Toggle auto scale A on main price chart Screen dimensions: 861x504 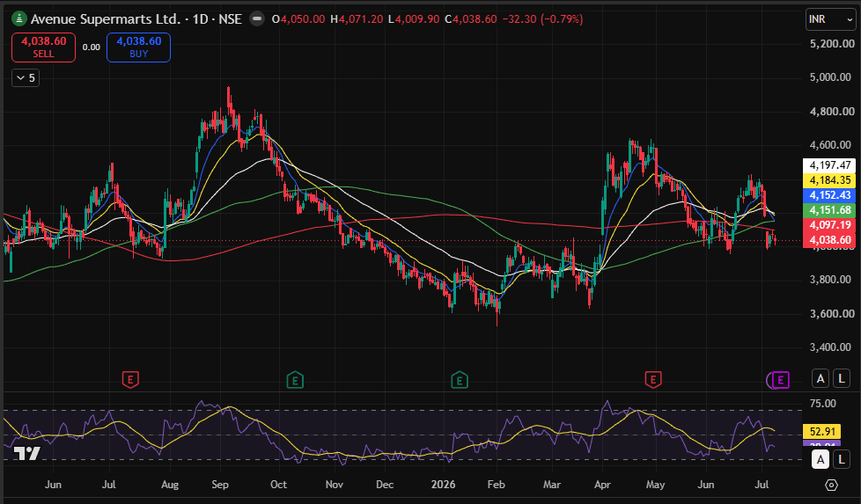(821, 378)
